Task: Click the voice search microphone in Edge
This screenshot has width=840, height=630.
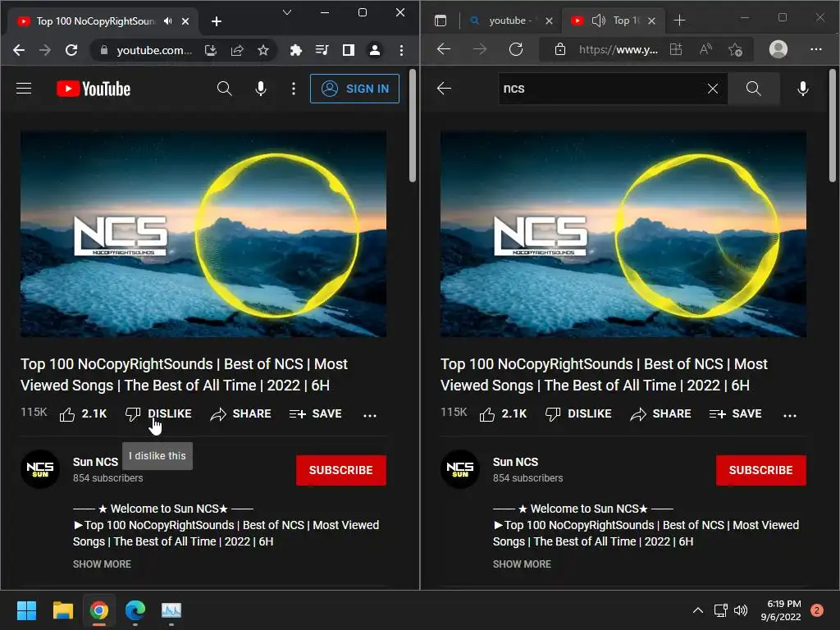Action: (802, 89)
